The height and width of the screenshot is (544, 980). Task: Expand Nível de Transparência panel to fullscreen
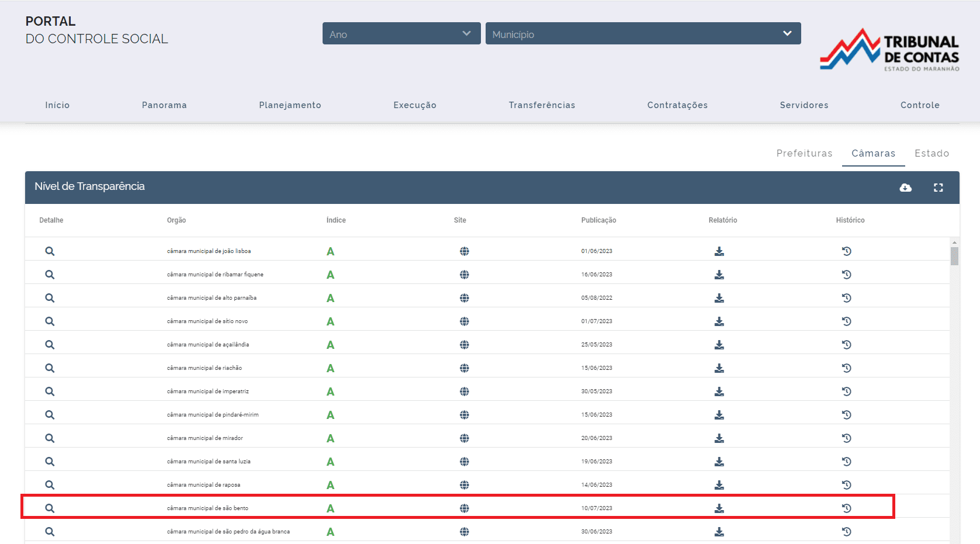(x=939, y=188)
